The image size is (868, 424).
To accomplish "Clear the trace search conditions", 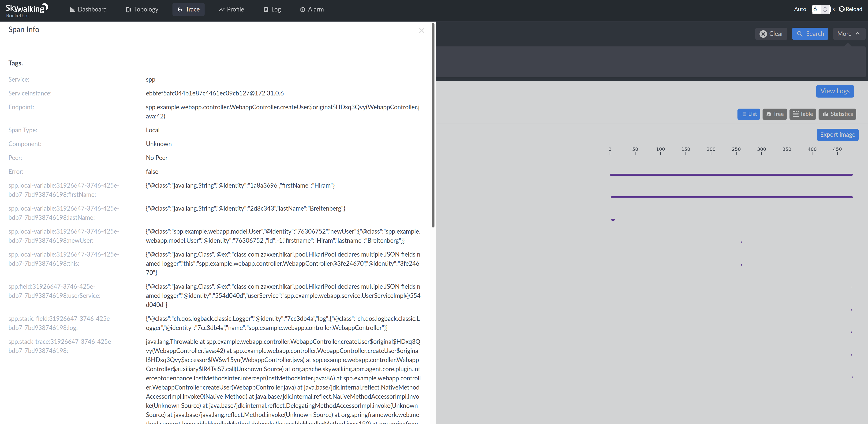I will pyautogui.click(x=771, y=34).
